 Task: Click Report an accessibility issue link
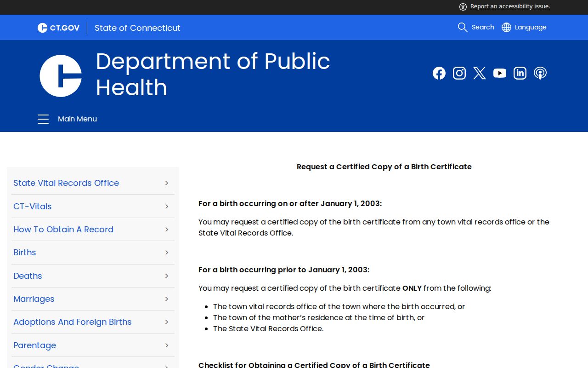tap(510, 6)
